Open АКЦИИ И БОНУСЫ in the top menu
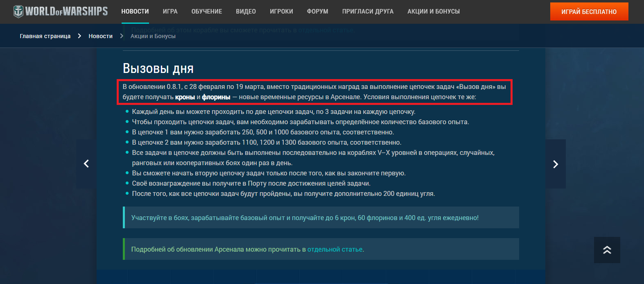The width and height of the screenshot is (644, 284). pyautogui.click(x=434, y=11)
